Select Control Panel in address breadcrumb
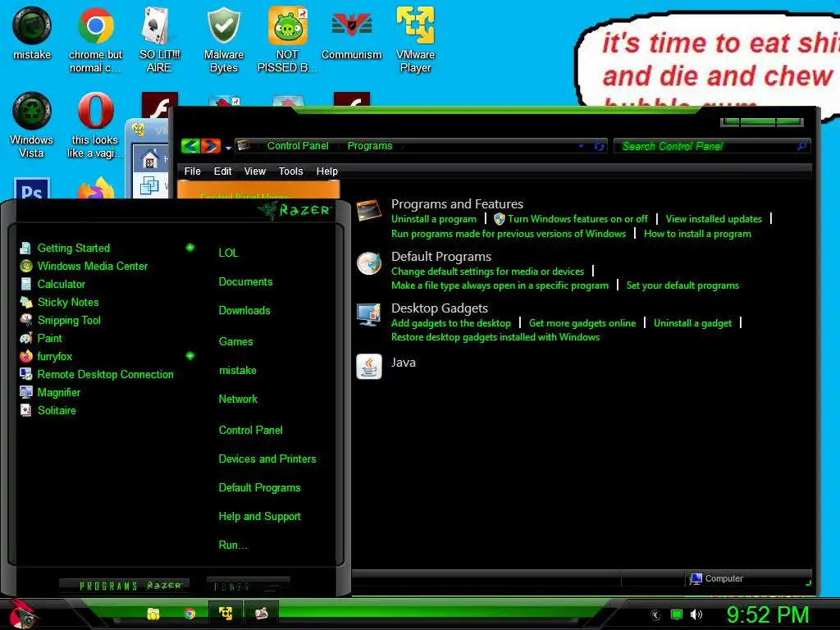Viewport: 840px width, 630px height. pos(298,146)
